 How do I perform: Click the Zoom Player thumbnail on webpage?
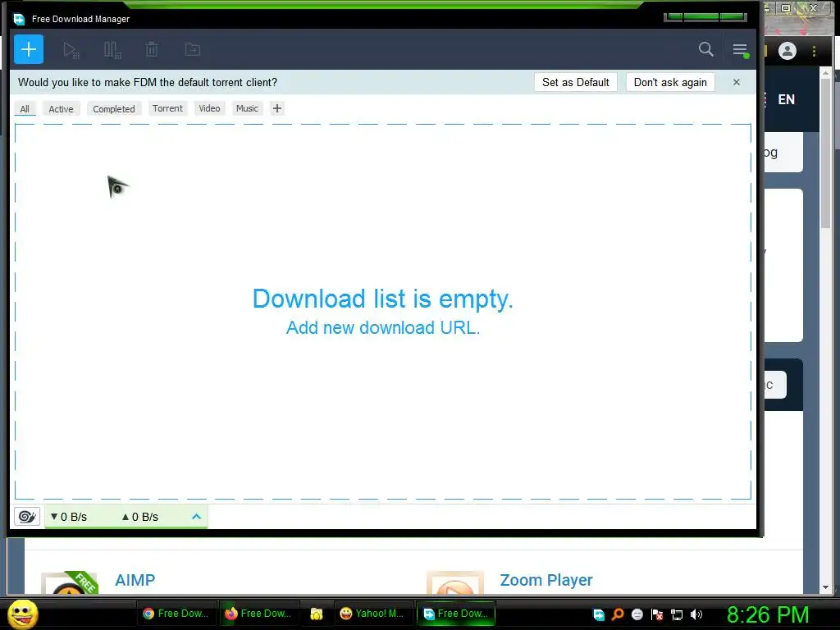pyautogui.click(x=454, y=583)
